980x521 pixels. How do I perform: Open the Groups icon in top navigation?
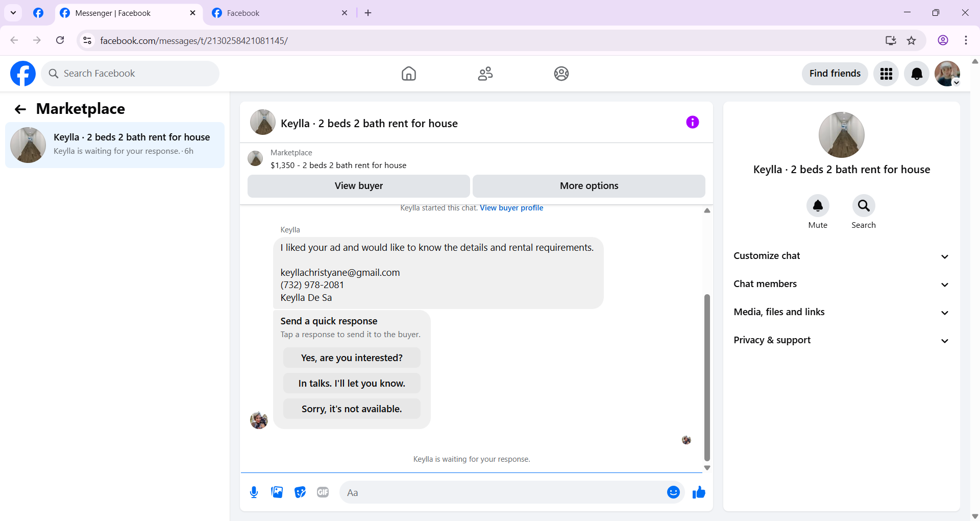tap(561, 74)
